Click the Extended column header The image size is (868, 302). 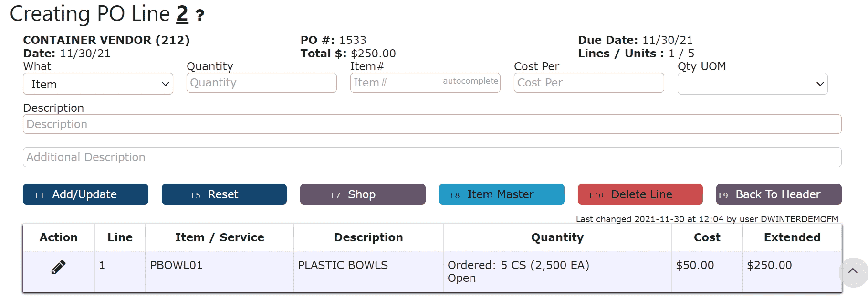pyautogui.click(x=792, y=237)
